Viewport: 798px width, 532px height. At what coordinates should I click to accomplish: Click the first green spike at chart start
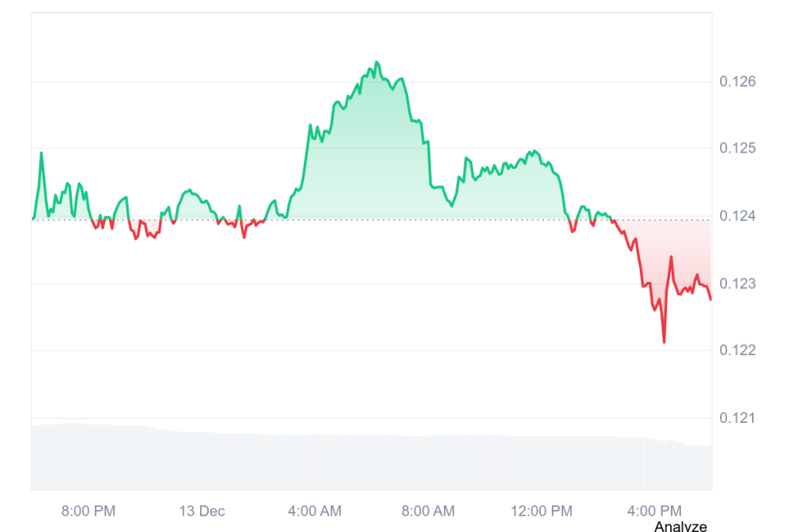[41, 153]
